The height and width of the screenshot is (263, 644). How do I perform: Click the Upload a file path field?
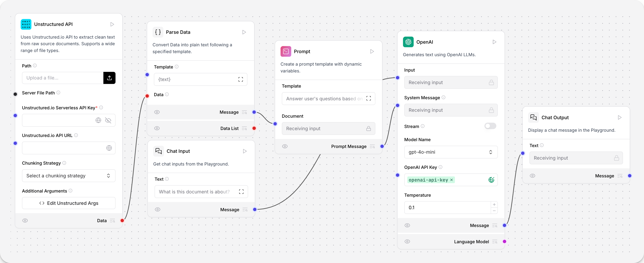(x=63, y=78)
